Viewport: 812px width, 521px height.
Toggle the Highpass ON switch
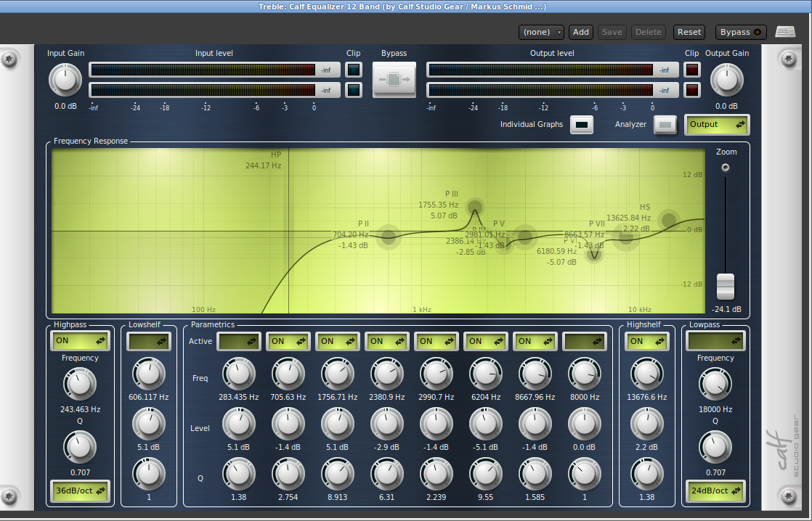80,340
